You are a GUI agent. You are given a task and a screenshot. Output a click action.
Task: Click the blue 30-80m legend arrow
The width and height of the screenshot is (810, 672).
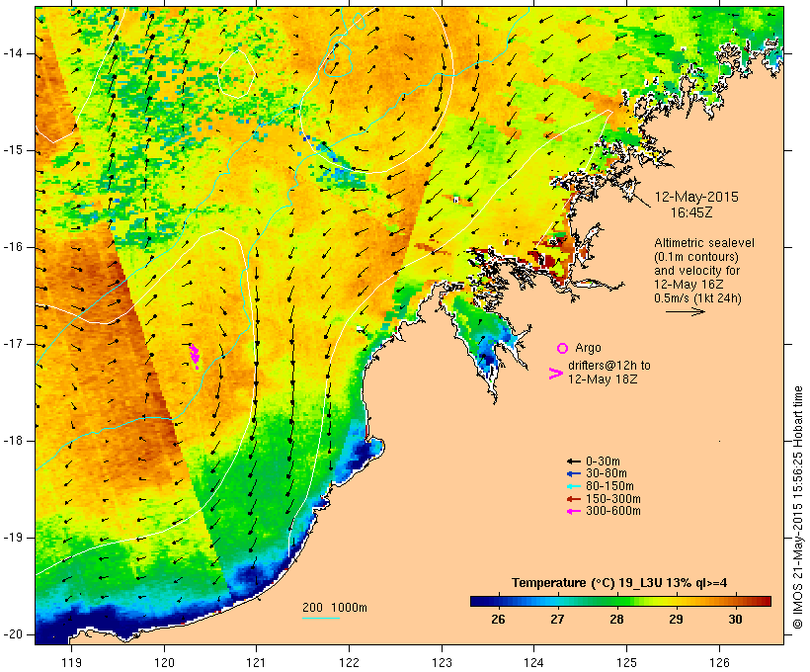pyautogui.click(x=573, y=473)
